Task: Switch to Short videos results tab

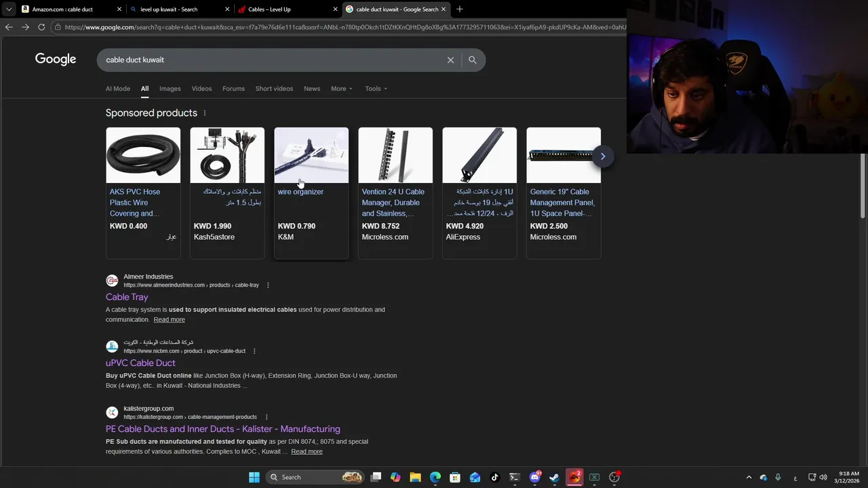Action: 274,89
